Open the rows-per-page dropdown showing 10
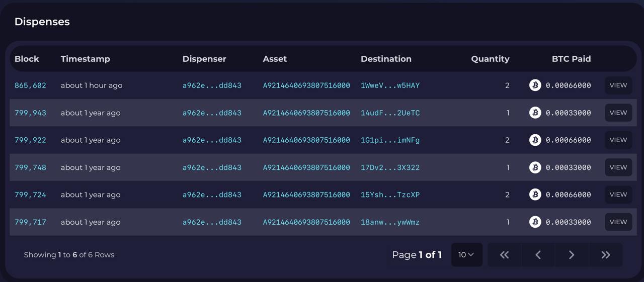The width and height of the screenshot is (644, 282). pyautogui.click(x=467, y=255)
